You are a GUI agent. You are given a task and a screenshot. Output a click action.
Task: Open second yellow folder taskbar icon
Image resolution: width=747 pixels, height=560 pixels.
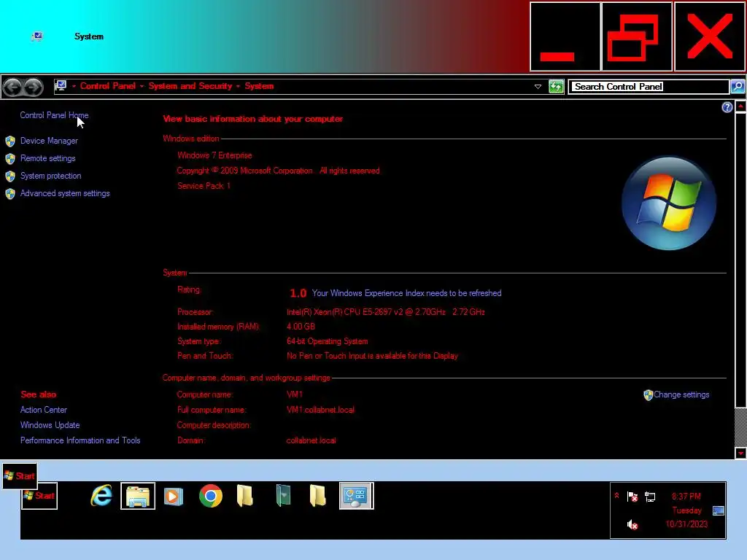point(317,496)
